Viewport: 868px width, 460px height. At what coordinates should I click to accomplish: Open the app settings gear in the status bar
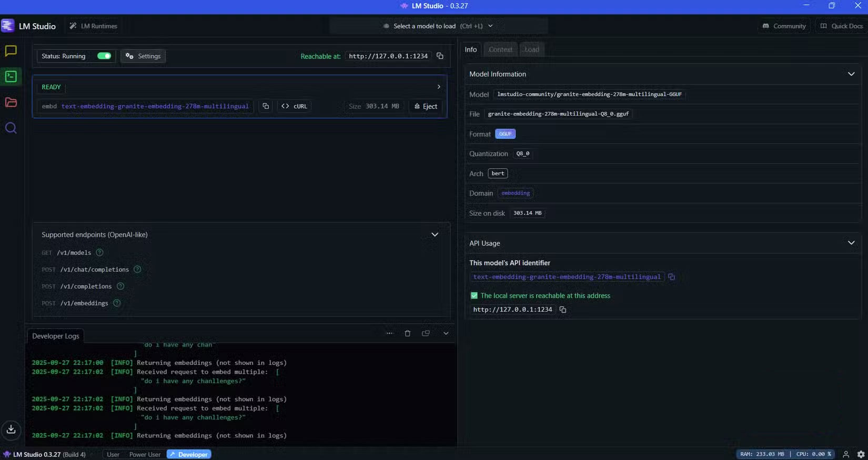pyautogui.click(x=861, y=454)
